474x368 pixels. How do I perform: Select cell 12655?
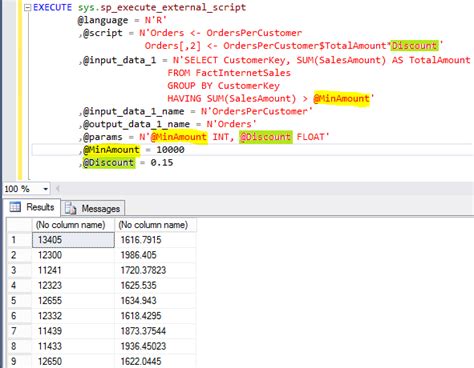click(73, 301)
